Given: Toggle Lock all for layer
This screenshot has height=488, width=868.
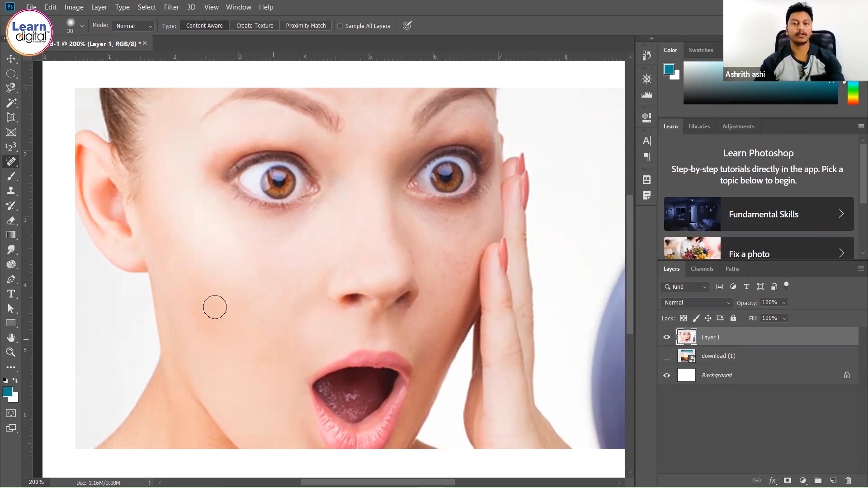Looking at the screenshot, I should tap(733, 318).
